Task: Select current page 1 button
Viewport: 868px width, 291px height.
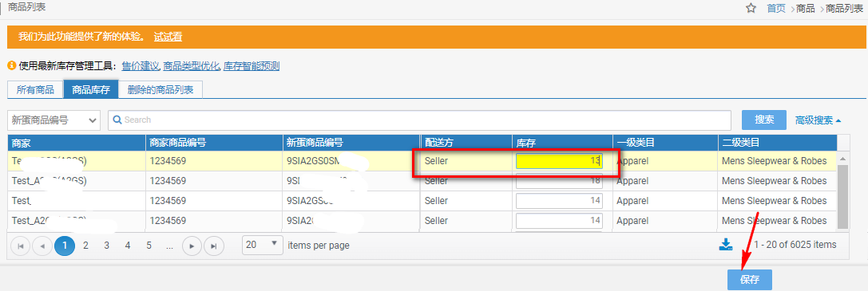Action: 65,246
